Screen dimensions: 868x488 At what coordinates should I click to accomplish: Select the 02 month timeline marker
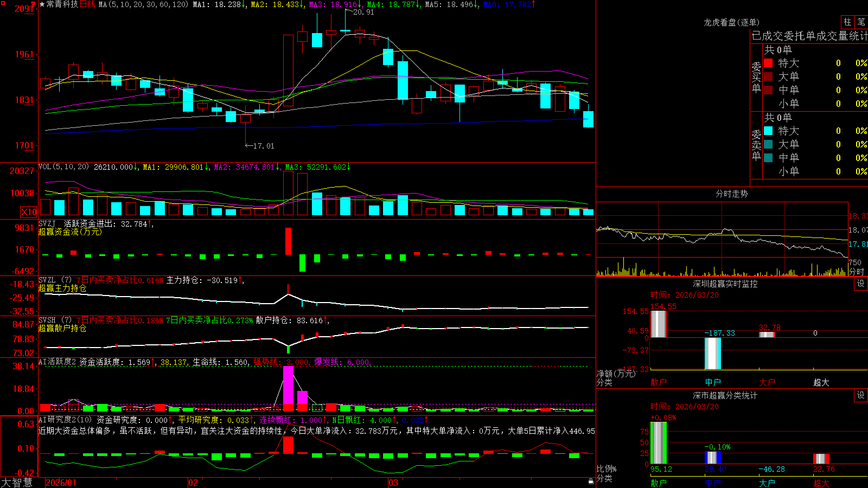pyautogui.click(x=193, y=483)
